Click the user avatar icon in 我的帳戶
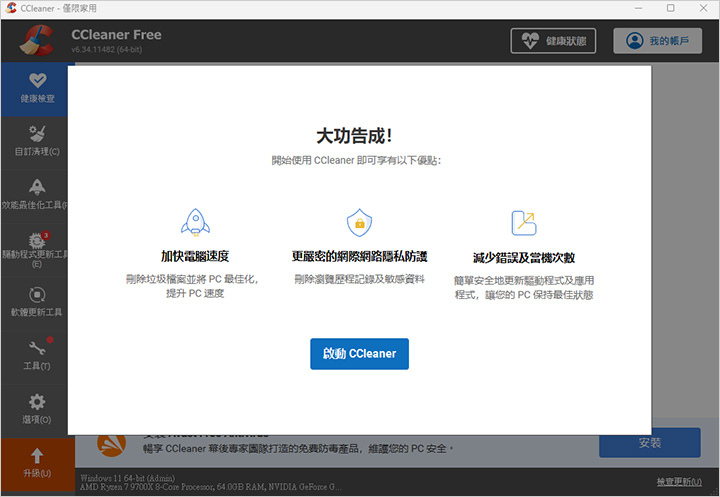Viewport: 720px width, 497px height. click(x=635, y=41)
